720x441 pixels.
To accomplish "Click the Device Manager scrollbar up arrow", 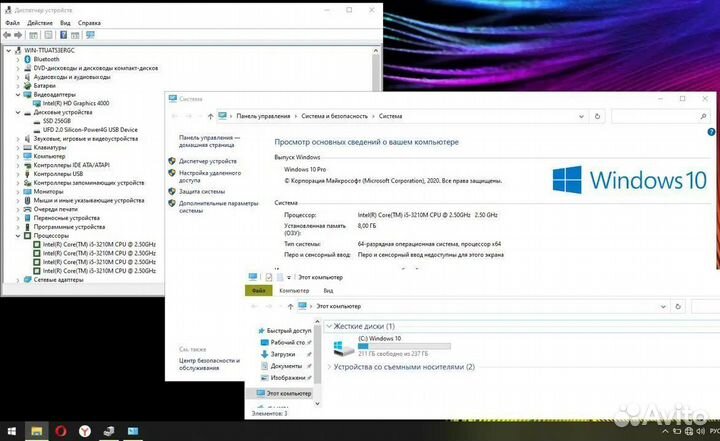I will tap(376, 51).
